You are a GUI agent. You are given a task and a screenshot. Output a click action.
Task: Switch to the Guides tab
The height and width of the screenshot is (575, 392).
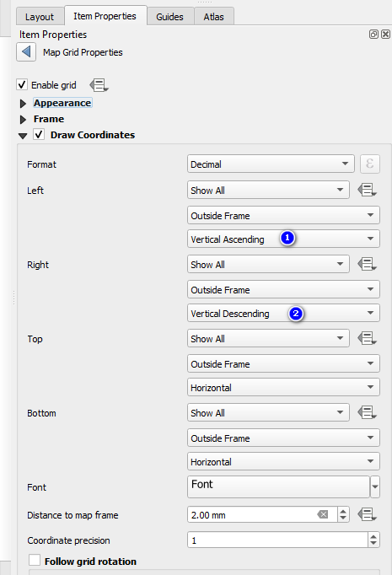pos(169,17)
